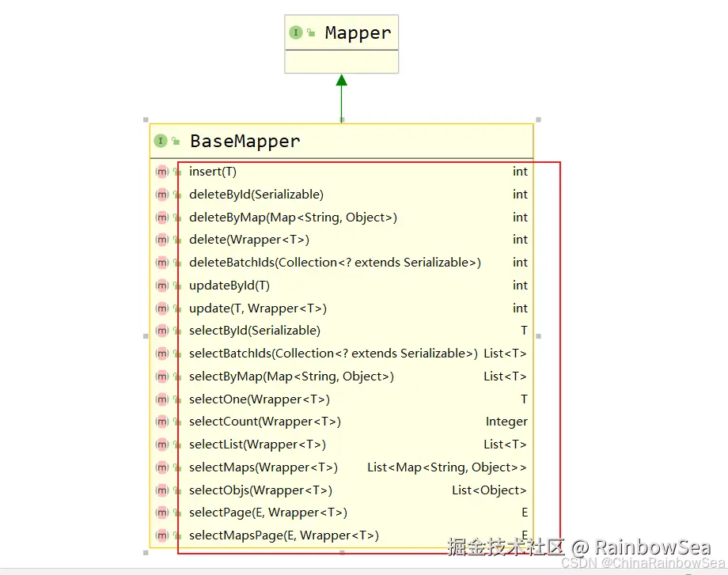Viewport: 728px width, 575px height.
Task: Click the method icon beside deleteById(Serializable)
Action: (x=161, y=195)
